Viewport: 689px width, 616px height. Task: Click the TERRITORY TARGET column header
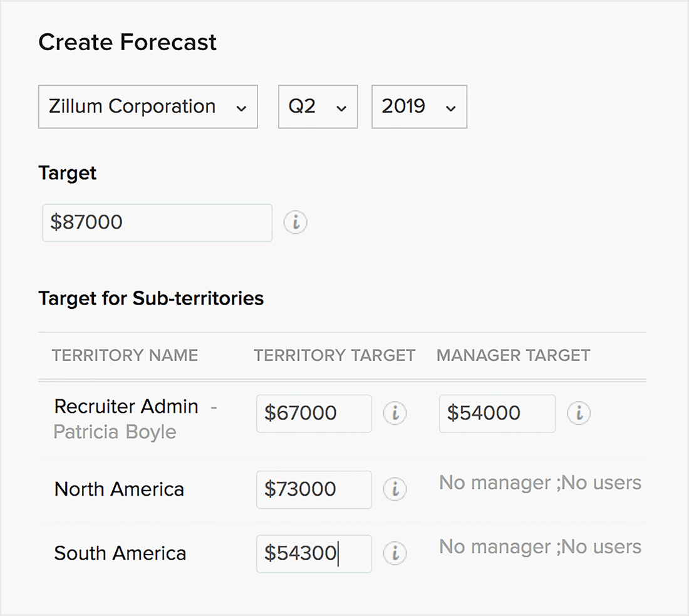point(334,355)
